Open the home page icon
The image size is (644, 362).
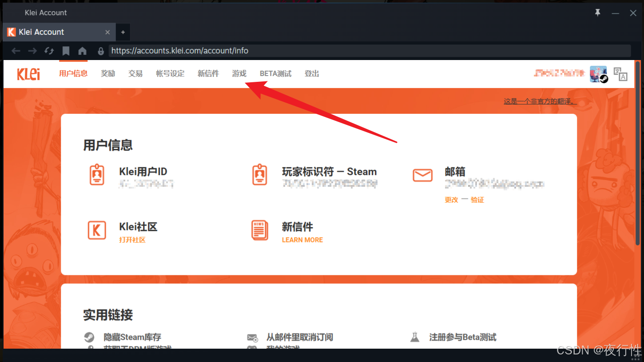pyautogui.click(x=82, y=51)
